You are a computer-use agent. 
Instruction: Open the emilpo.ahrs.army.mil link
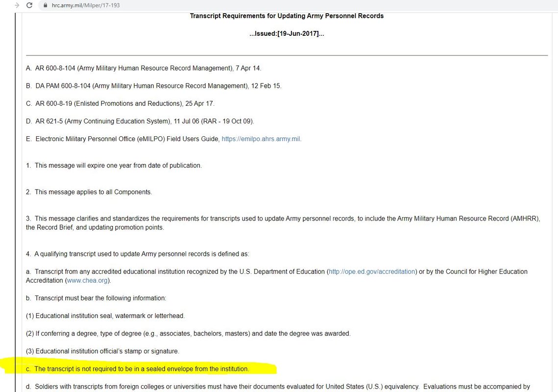[261, 139]
